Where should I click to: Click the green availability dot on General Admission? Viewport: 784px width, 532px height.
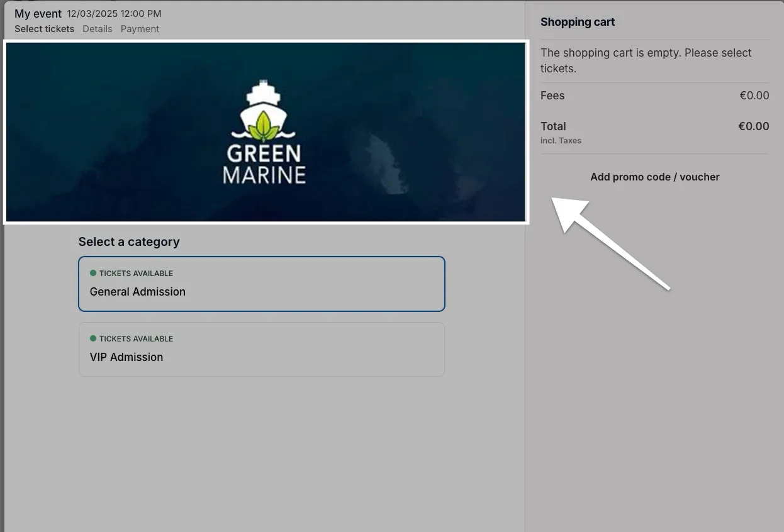[x=93, y=273]
